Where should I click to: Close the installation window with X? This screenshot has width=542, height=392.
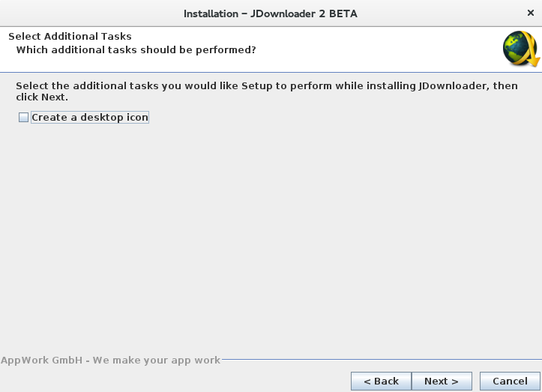coord(531,13)
